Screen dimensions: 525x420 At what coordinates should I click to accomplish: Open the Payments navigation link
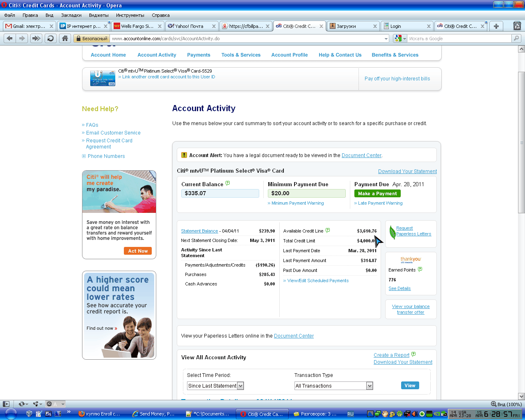tap(199, 55)
